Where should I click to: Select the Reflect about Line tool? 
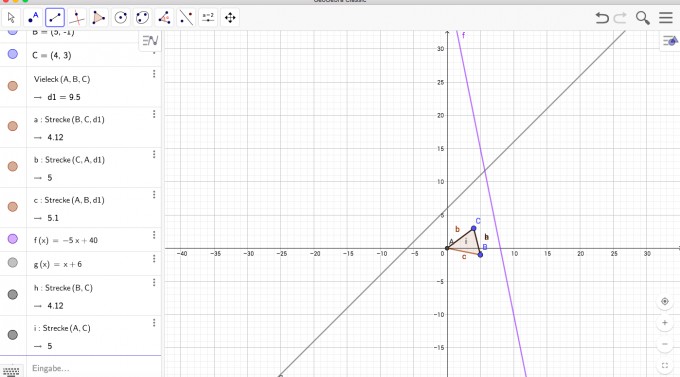186,18
